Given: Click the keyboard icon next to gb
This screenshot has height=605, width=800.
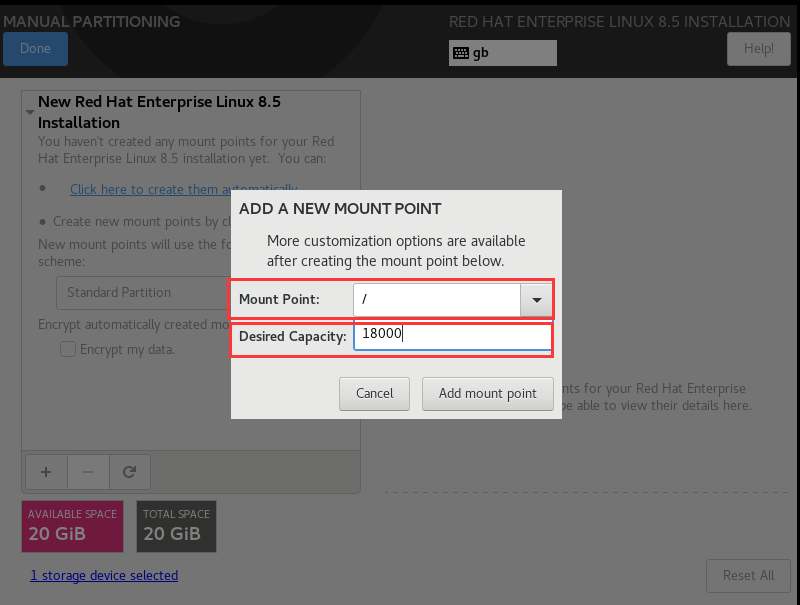Looking at the screenshot, I should point(460,53).
